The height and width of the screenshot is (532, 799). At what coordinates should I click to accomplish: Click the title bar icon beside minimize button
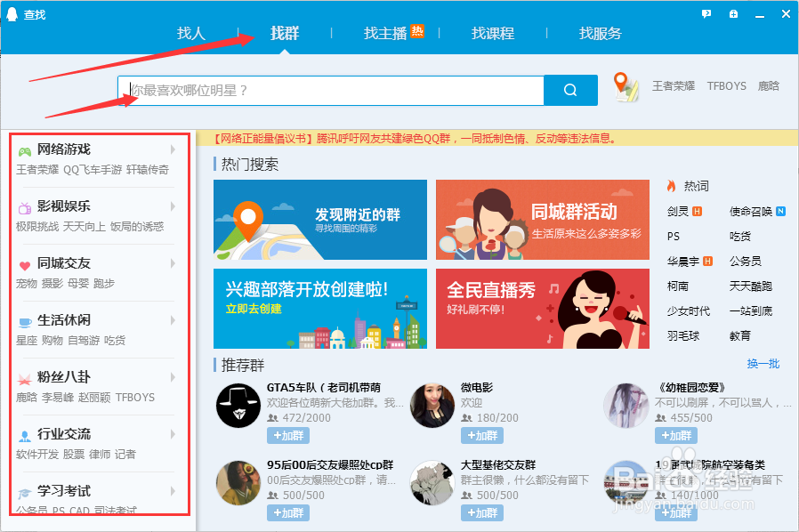(x=733, y=14)
